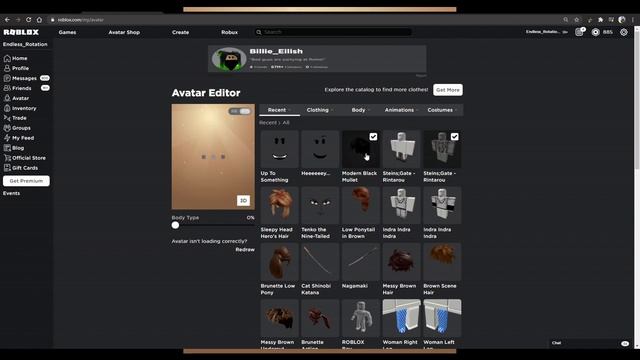Click the Billie_Eilish avatar picture
The width and height of the screenshot is (640, 360).
click(x=229, y=59)
